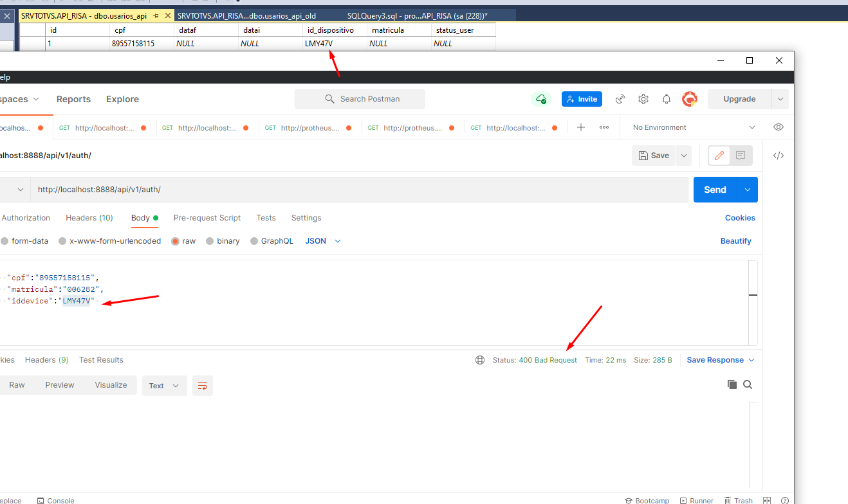Open the JSON format dropdown
Screen dimensions: 848x504
[323, 241]
